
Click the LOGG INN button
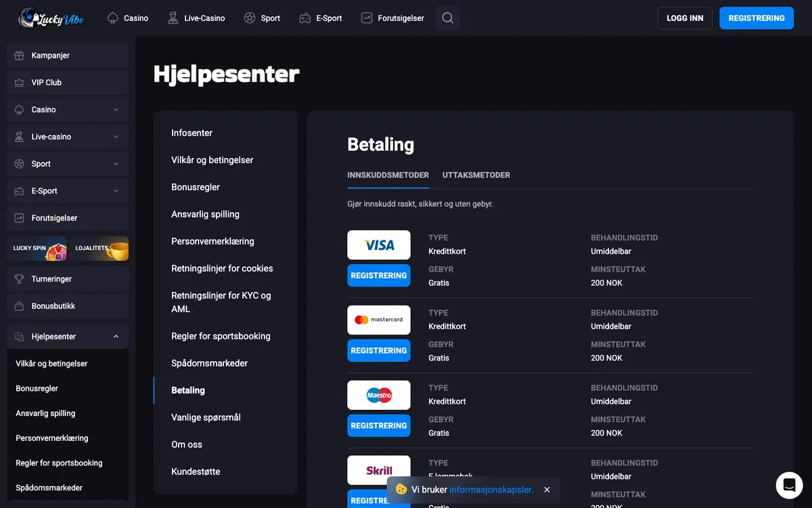(x=685, y=18)
